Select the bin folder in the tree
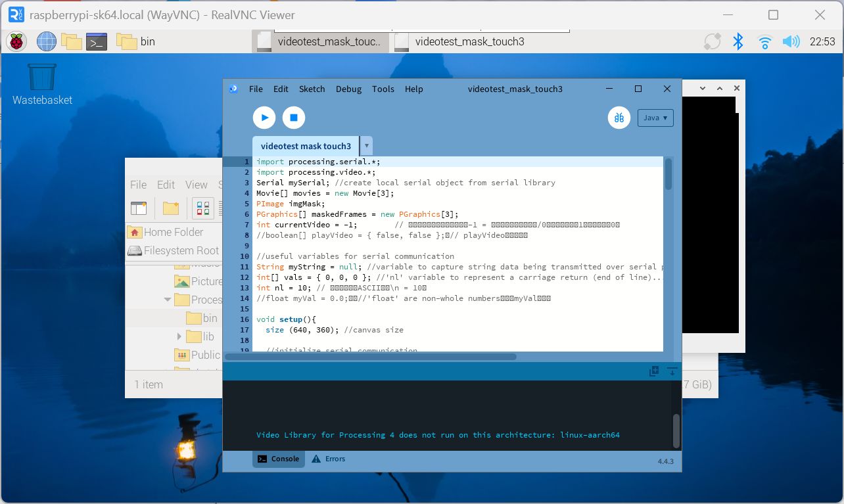This screenshot has height=504, width=844. 202,318
